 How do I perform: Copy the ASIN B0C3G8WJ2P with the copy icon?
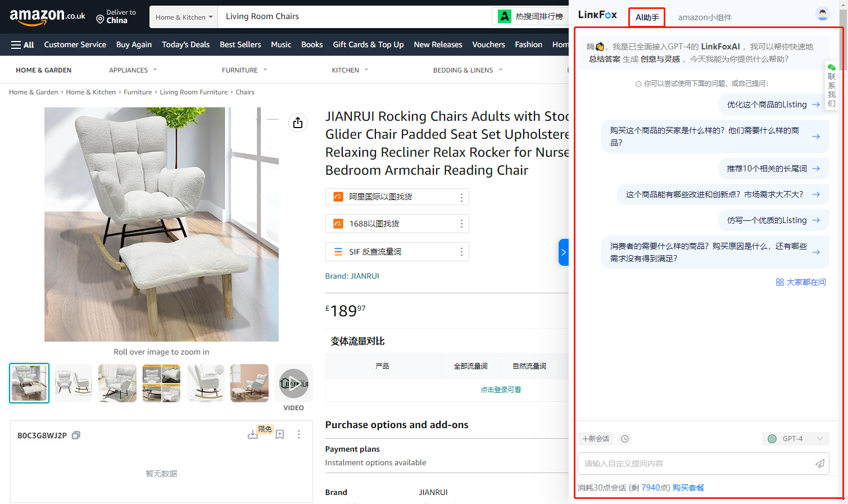coord(76,435)
